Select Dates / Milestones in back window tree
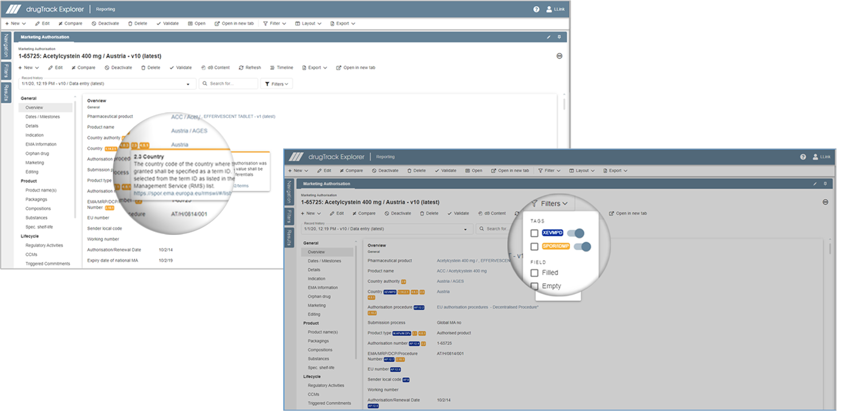Image resolution: width=868 pixels, height=411 pixels. (x=42, y=117)
